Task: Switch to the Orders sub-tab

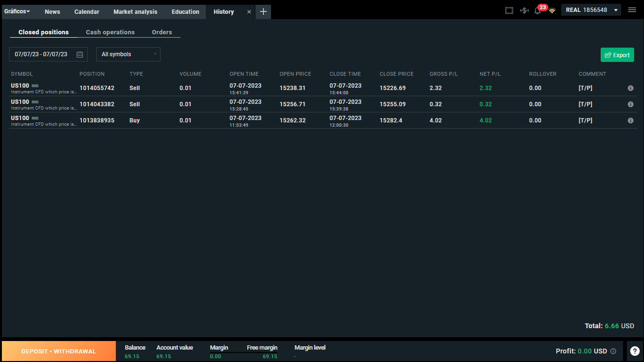Action: pyautogui.click(x=162, y=32)
